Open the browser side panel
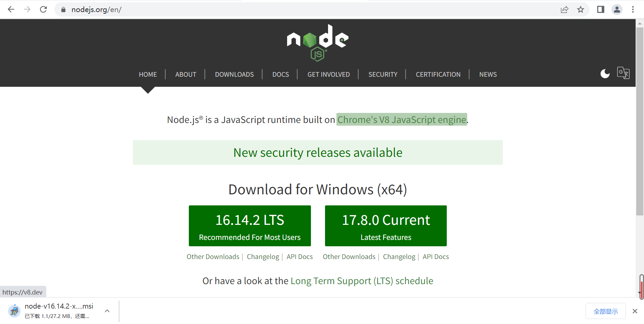The width and height of the screenshot is (644, 324). 601,9
